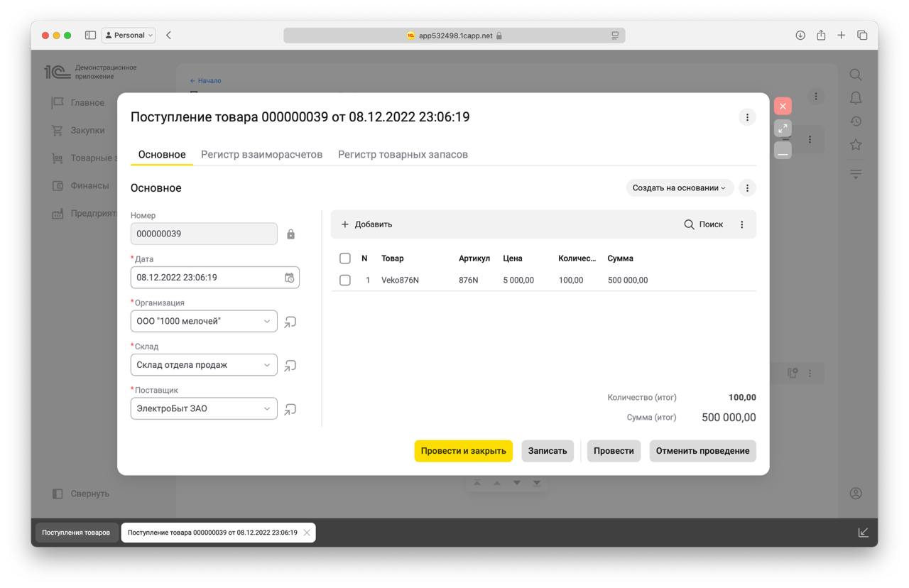Click Поиск in table toolbar
This screenshot has width=909, height=588.
tap(704, 224)
